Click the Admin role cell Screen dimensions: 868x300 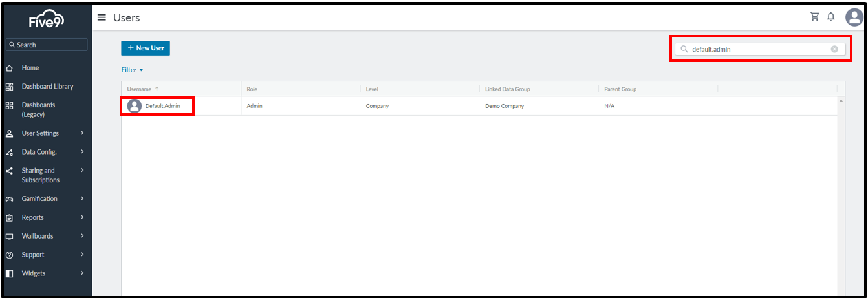pyautogui.click(x=255, y=106)
